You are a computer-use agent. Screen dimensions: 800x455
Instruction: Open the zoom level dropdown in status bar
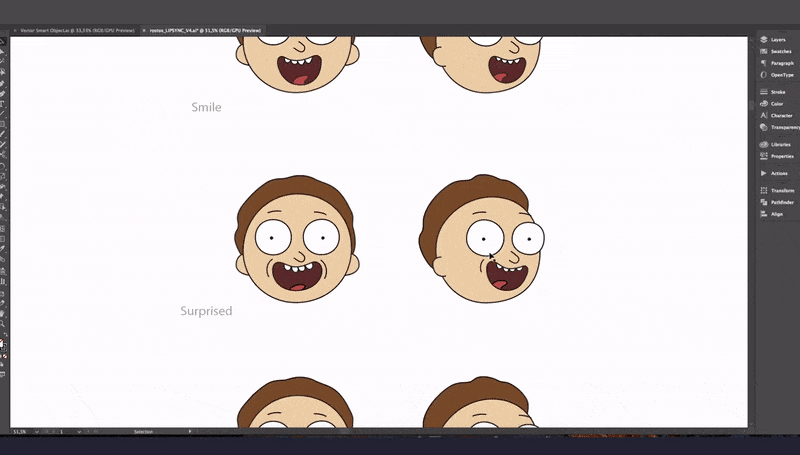(x=37, y=432)
